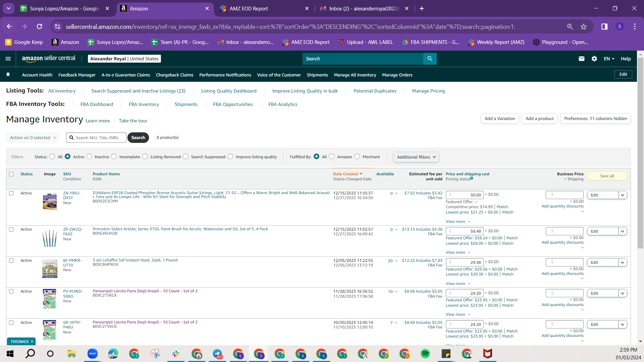
Task: Expand available quantity chevron for LeSaffre yeast
Action: point(396,261)
